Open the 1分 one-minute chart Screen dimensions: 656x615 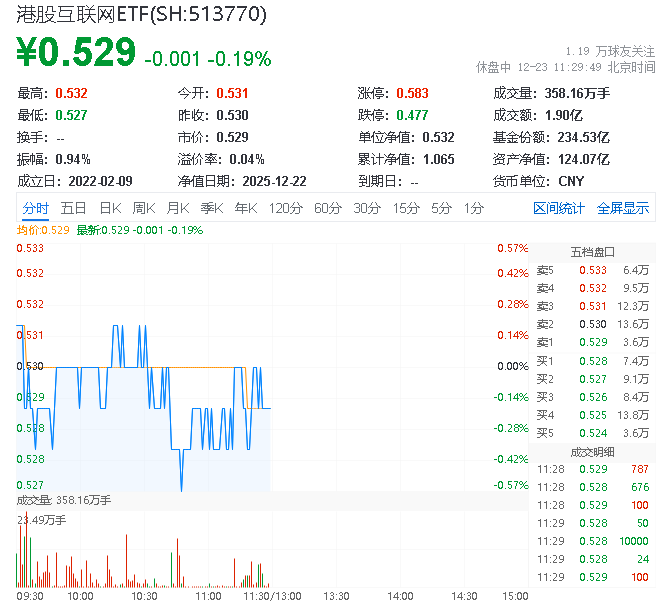point(473,208)
